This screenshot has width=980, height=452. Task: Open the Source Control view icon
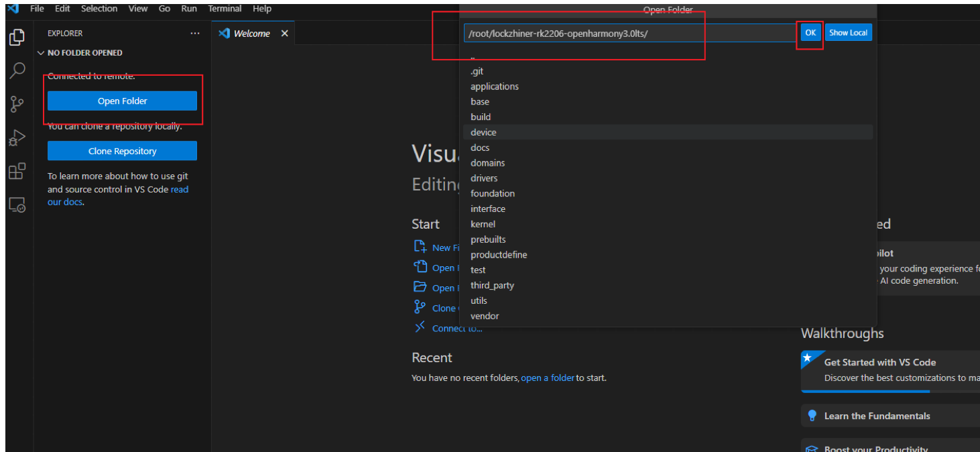point(17,104)
